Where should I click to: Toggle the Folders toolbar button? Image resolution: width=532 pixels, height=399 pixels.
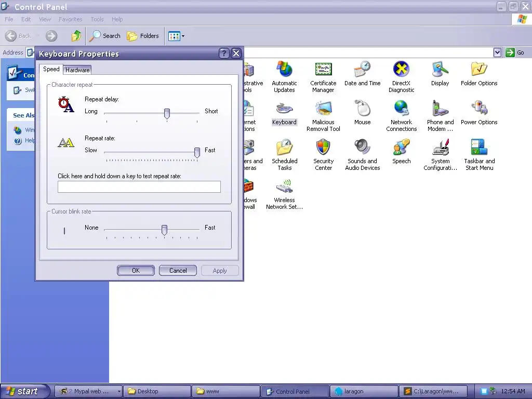coord(142,36)
